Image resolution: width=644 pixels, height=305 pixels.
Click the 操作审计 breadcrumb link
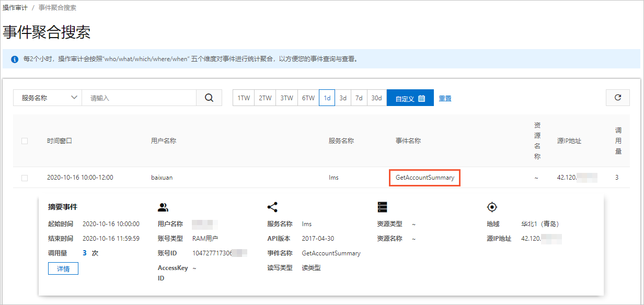pyautogui.click(x=15, y=8)
